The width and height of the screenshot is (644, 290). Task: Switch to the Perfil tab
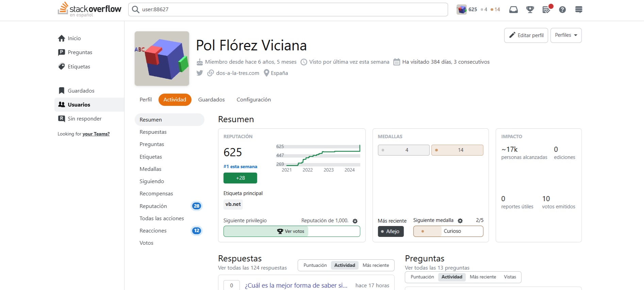coord(146,99)
